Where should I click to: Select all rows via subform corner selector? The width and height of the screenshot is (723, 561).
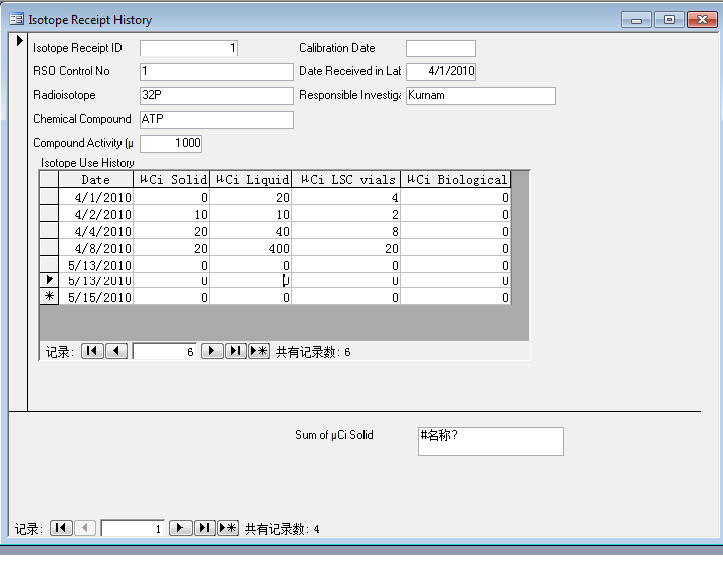coord(49,179)
